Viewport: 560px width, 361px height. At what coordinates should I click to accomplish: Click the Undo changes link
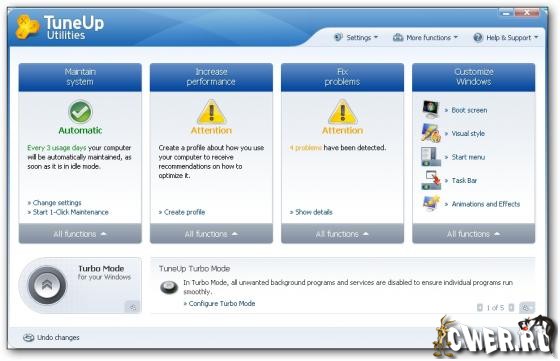click(58, 337)
